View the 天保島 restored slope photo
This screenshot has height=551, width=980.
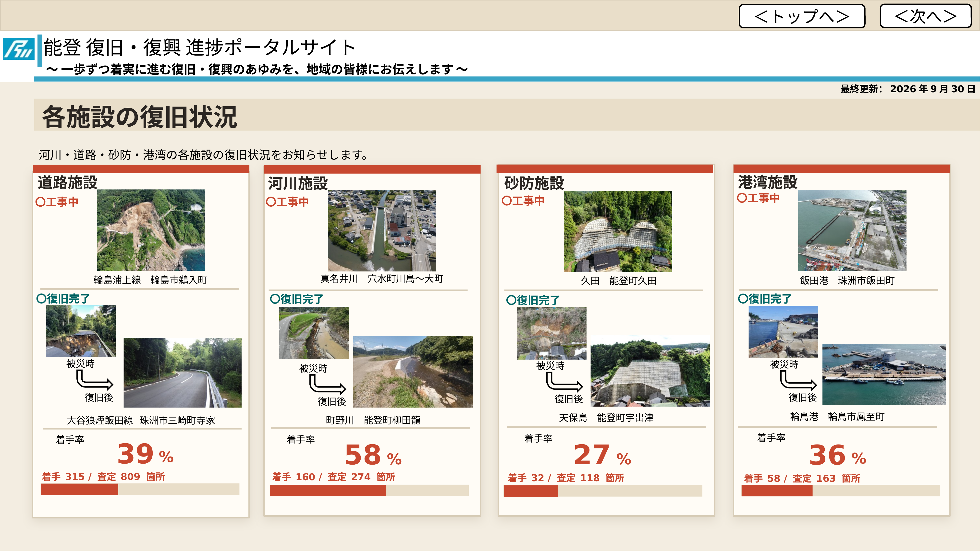(x=650, y=371)
